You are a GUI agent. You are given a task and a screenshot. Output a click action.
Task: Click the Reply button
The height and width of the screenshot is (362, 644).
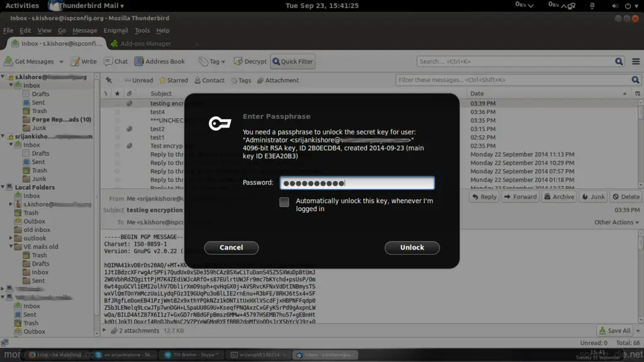point(484,197)
